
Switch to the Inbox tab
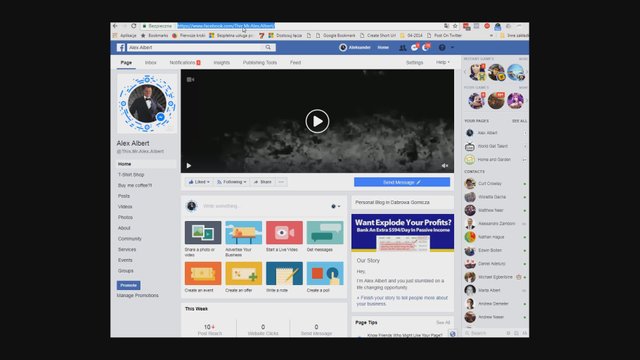click(151, 62)
